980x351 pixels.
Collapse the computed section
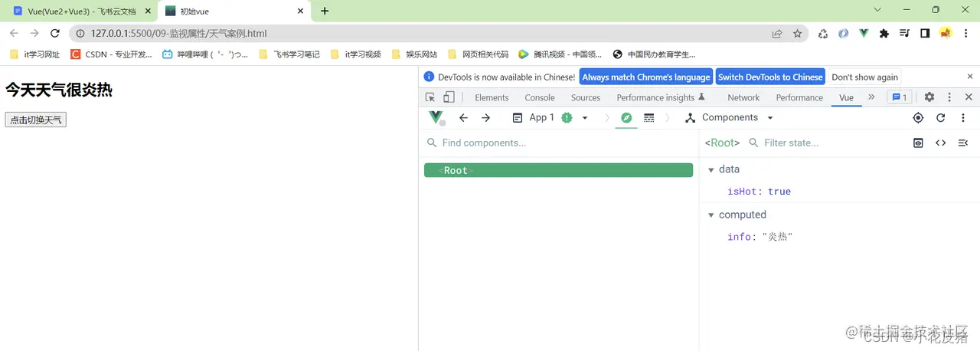pos(710,215)
